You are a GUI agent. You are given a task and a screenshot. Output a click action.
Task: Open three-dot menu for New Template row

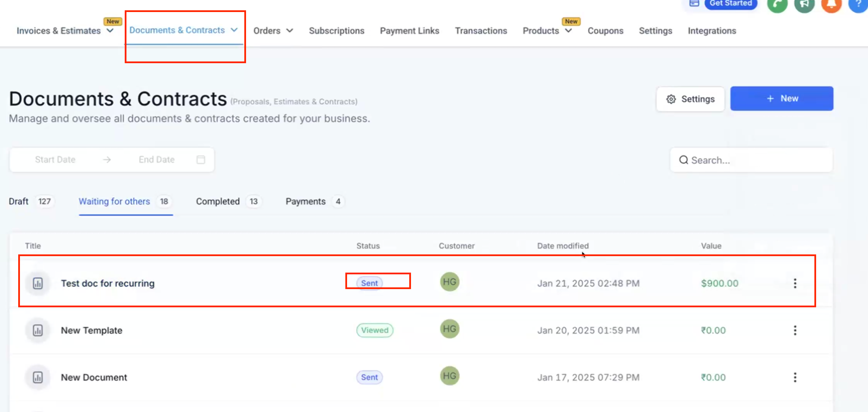pos(795,330)
